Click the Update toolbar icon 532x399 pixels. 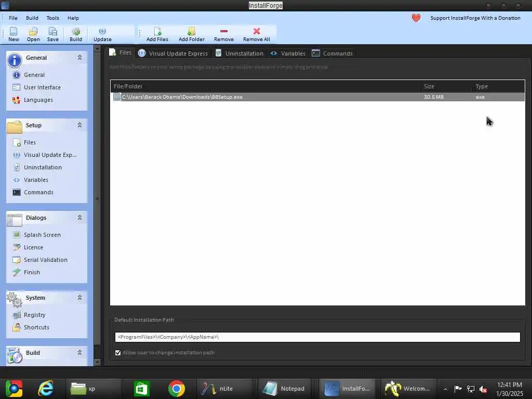(102, 34)
